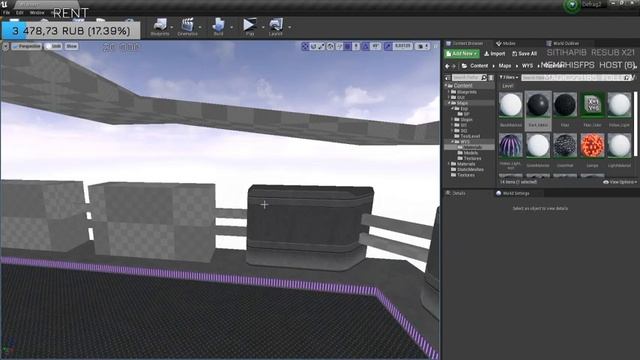Toggle the sources panel icon
This screenshot has height=360, width=640.
click(448, 78)
